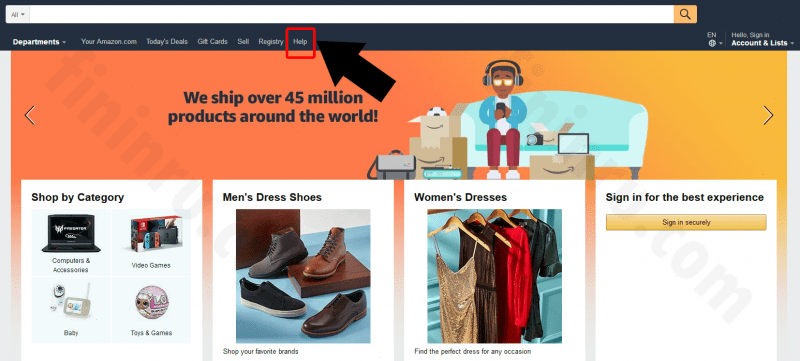Click the Computers & Accessories label

(71, 265)
